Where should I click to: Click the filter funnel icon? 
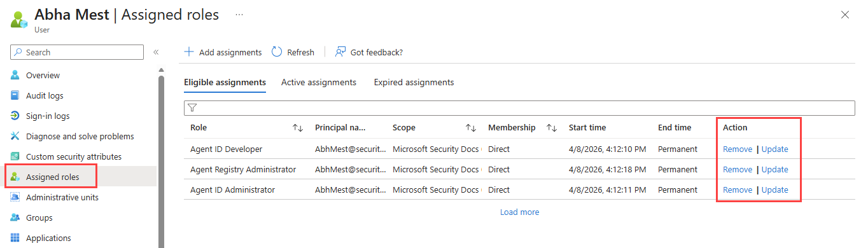(x=192, y=108)
